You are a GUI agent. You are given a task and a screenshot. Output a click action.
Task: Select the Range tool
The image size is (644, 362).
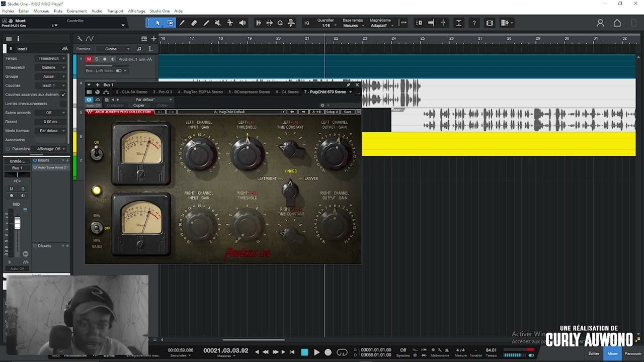(x=170, y=23)
